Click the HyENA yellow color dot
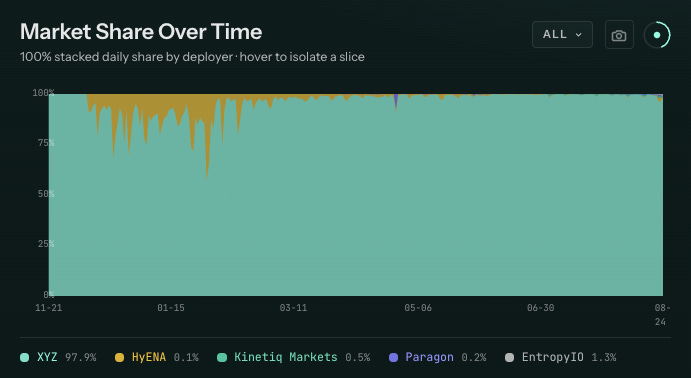The image size is (691, 378). [x=119, y=358]
